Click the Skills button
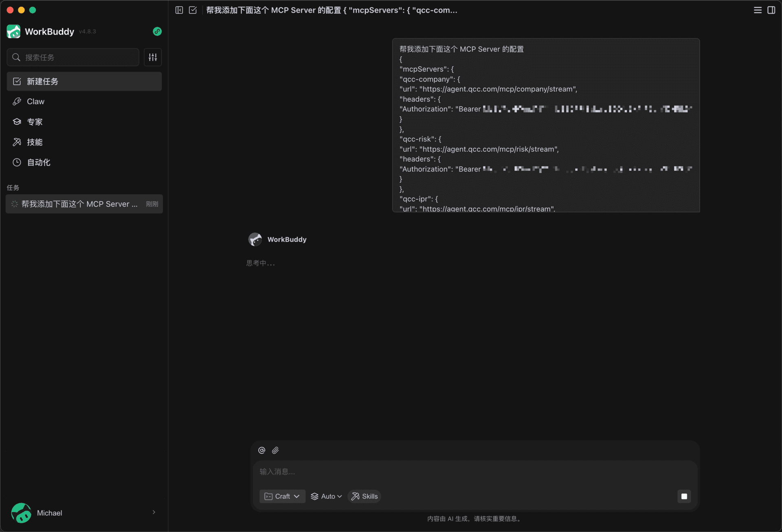Image resolution: width=782 pixels, height=532 pixels. 365,496
